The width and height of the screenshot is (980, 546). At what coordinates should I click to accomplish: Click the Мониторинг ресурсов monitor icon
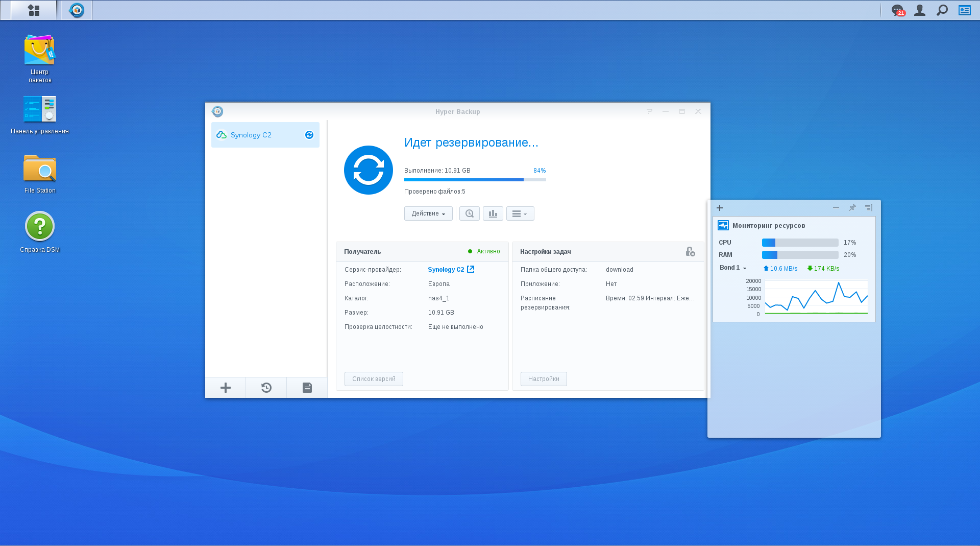[723, 225]
